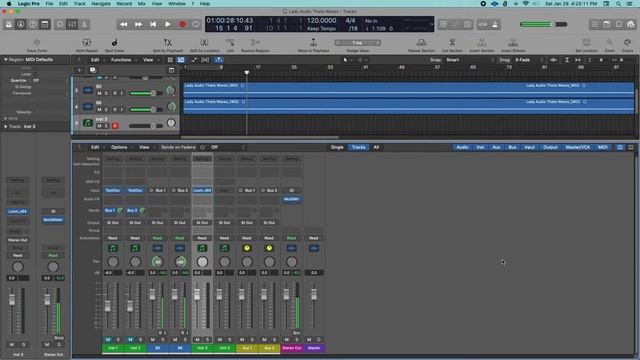Screen dimensions: 640x360
Task: Click the Join regions icon
Action: click(230, 42)
